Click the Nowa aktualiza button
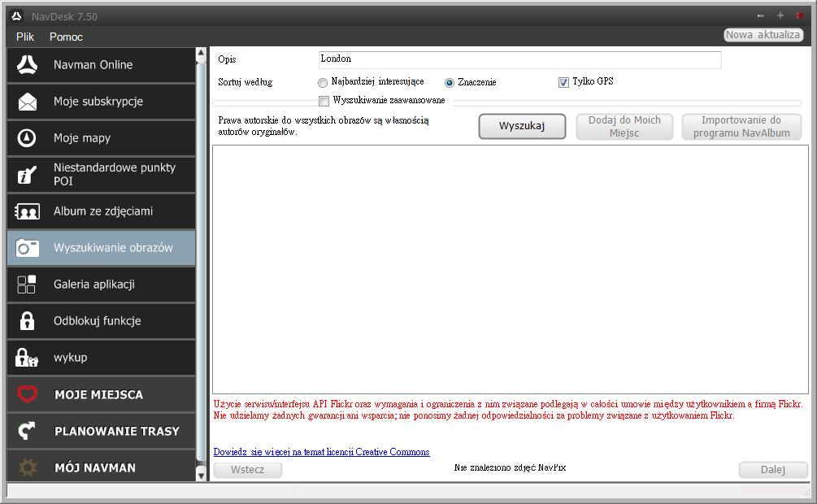 pyautogui.click(x=763, y=35)
